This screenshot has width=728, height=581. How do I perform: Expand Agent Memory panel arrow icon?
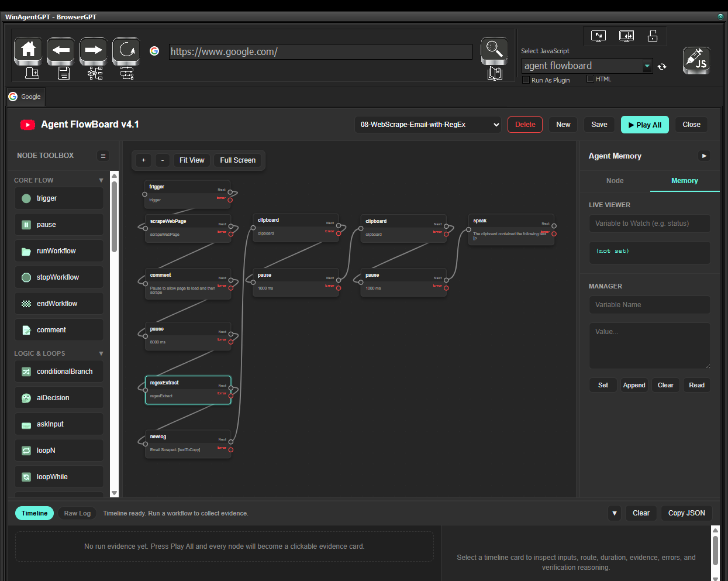click(704, 156)
